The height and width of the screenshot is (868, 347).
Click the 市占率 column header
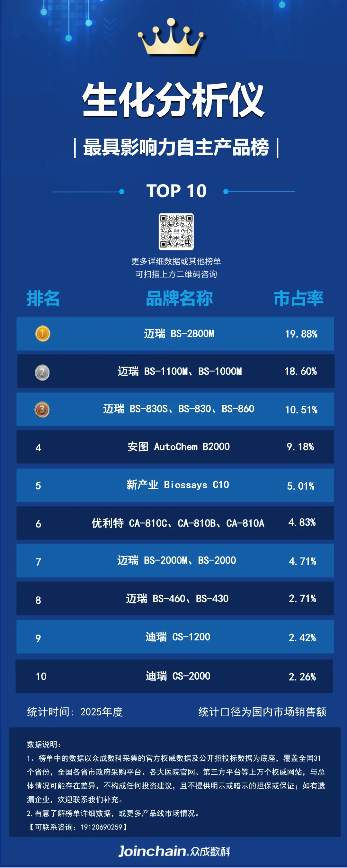pyautogui.click(x=298, y=298)
